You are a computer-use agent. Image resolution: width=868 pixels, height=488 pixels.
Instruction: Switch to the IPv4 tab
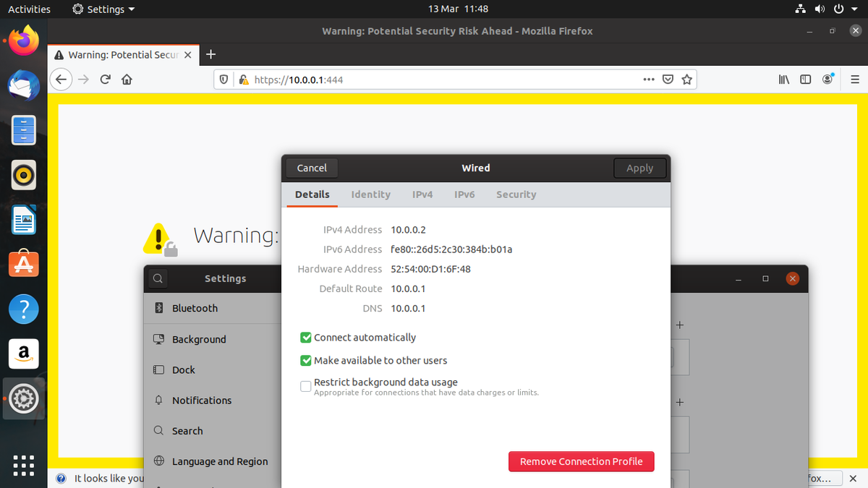(422, 194)
